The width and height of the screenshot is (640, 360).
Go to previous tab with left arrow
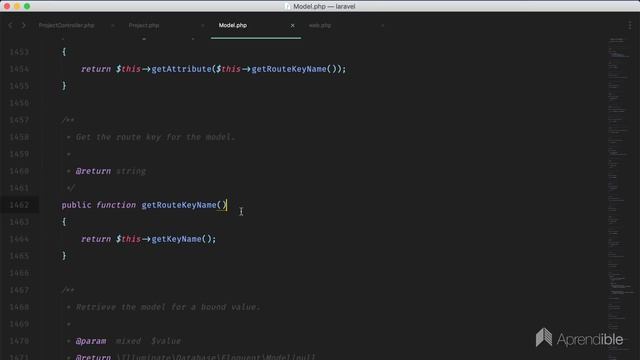11,25
